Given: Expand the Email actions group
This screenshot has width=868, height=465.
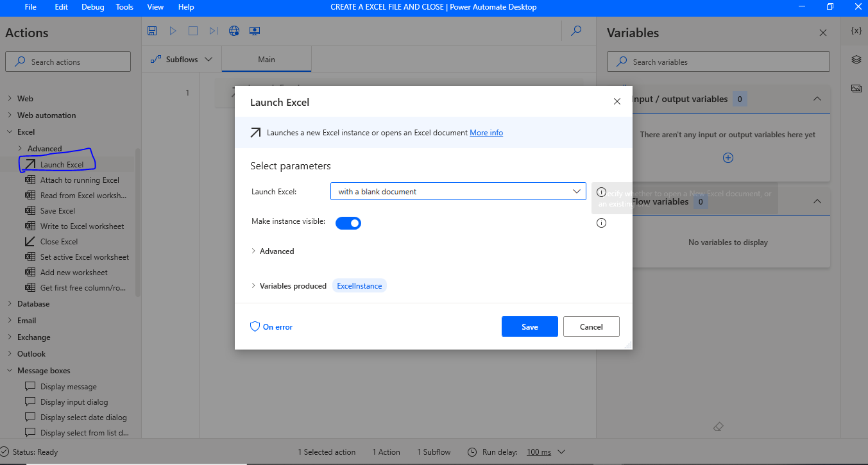Looking at the screenshot, I should click(x=10, y=321).
